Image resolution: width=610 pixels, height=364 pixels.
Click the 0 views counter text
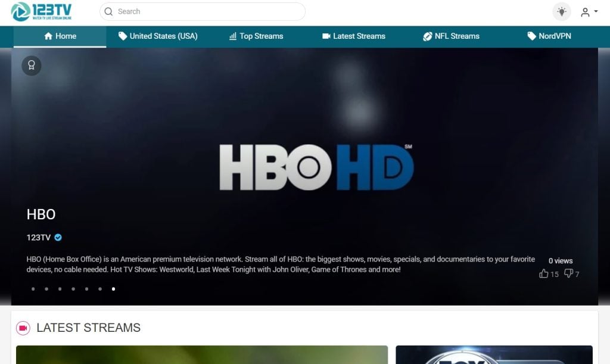(561, 261)
